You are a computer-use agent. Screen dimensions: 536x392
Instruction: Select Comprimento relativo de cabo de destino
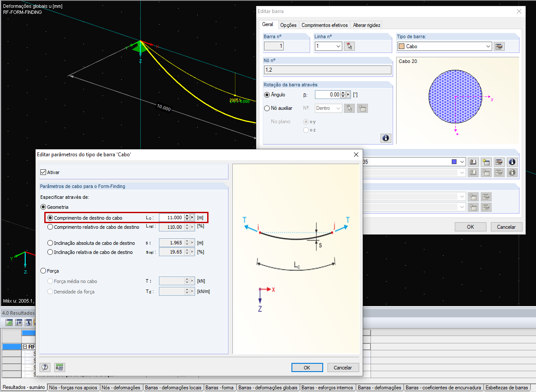pyautogui.click(x=50, y=227)
